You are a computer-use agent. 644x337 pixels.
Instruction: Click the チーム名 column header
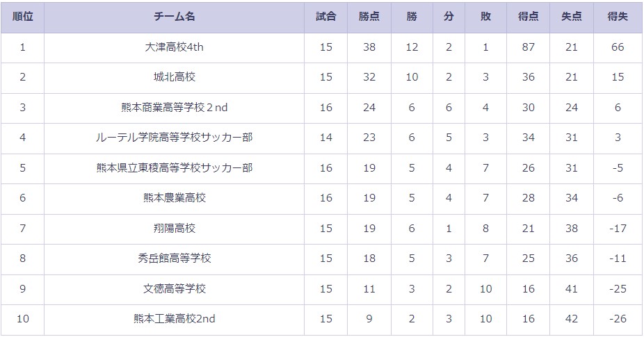[174, 17]
